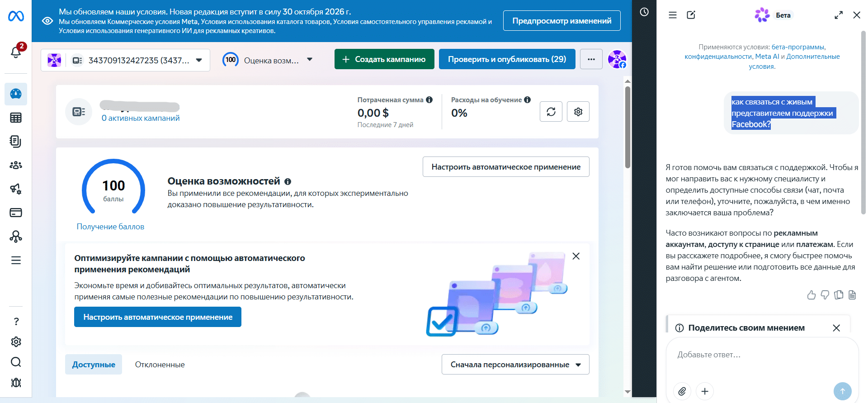Image resolution: width=868 pixels, height=403 pixels.
Task: Switch to the 'Отклоненные' tab
Action: (160, 365)
